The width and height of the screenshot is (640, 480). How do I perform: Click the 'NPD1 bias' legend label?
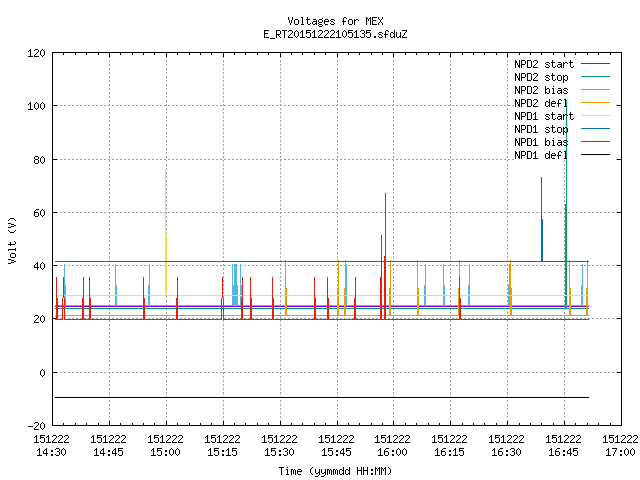click(541, 142)
